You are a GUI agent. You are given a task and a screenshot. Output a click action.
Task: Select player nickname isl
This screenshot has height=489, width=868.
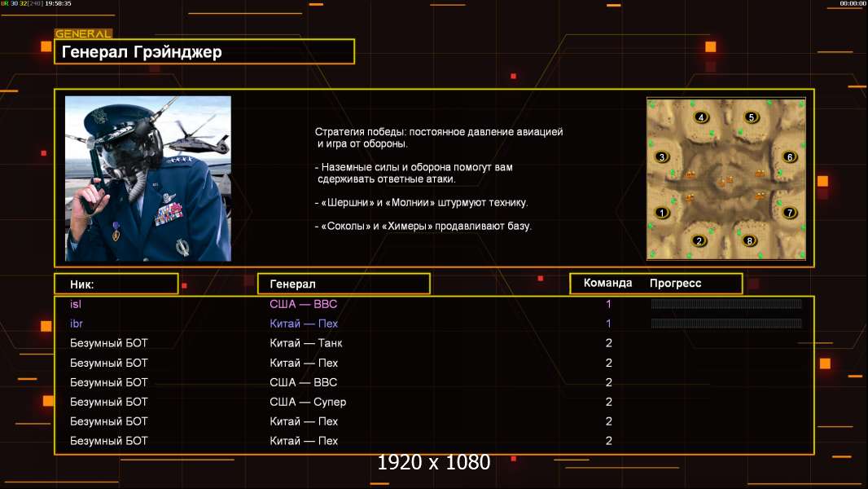tap(76, 304)
